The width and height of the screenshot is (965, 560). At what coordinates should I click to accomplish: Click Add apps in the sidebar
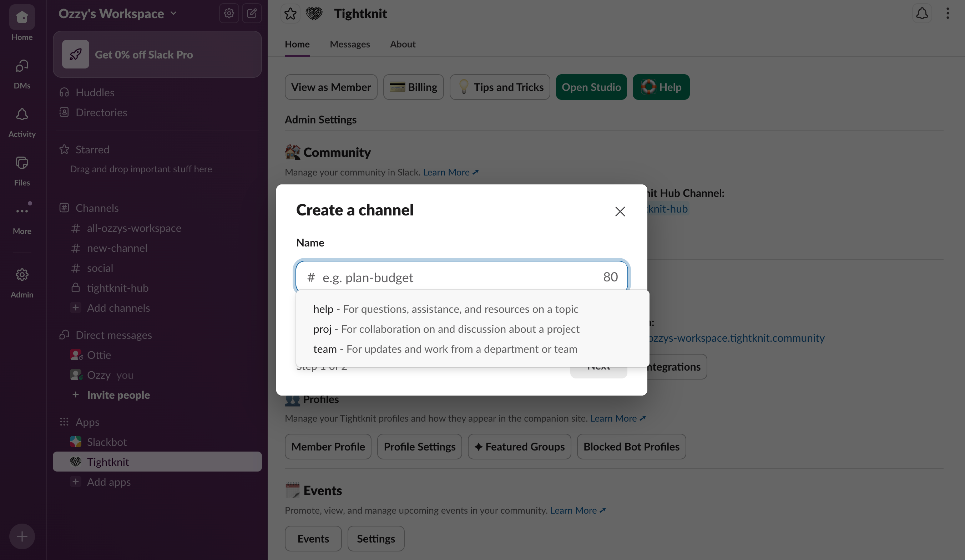point(157,482)
